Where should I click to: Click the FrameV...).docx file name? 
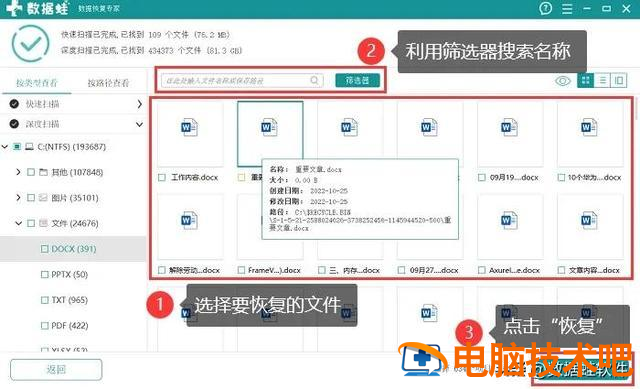click(x=274, y=270)
